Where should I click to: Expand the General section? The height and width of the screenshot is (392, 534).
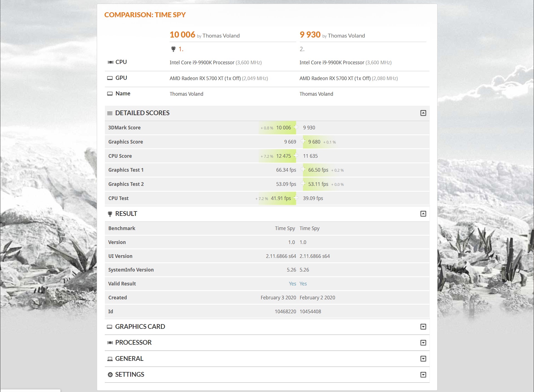click(423, 359)
